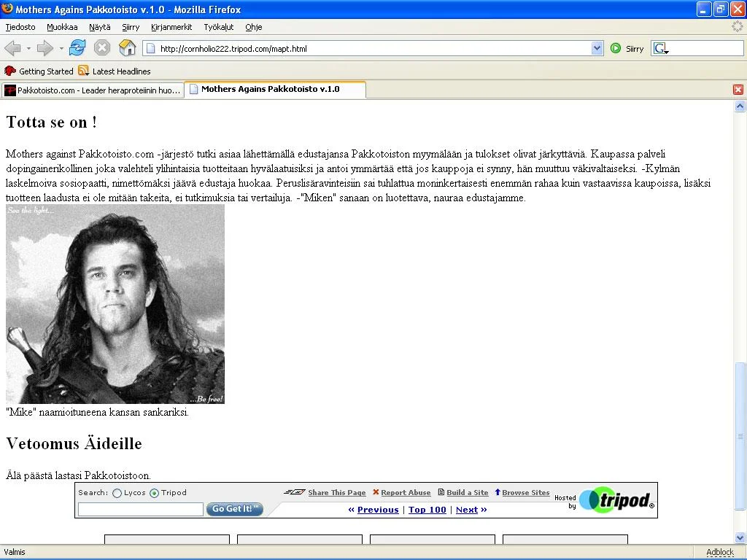747x560 pixels.
Task: Click the Latest Headlines feed icon
Action: coord(82,71)
